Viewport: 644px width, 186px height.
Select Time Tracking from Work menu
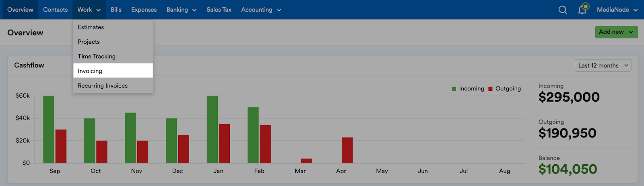point(113,56)
